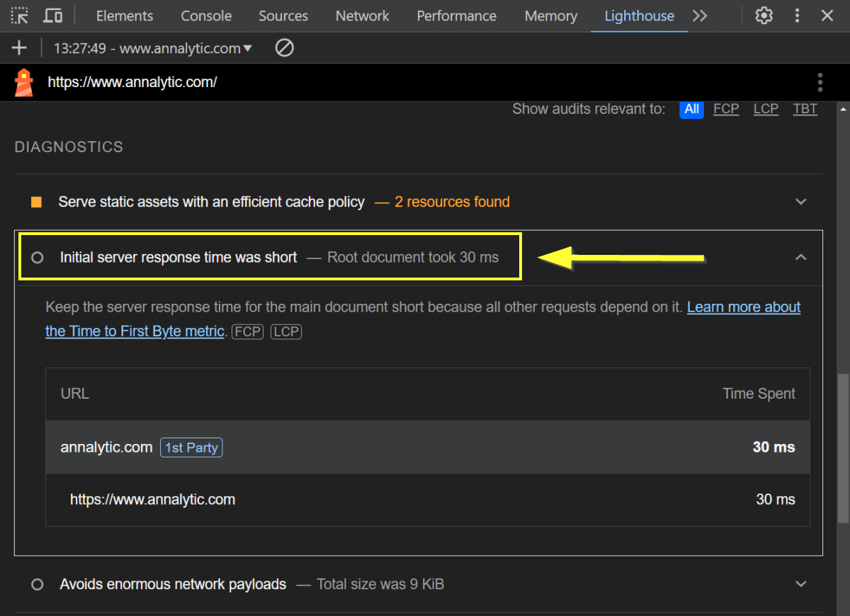Image resolution: width=850 pixels, height=616 pixels.
Task: Click the URL column header
Action: (75, 394)
